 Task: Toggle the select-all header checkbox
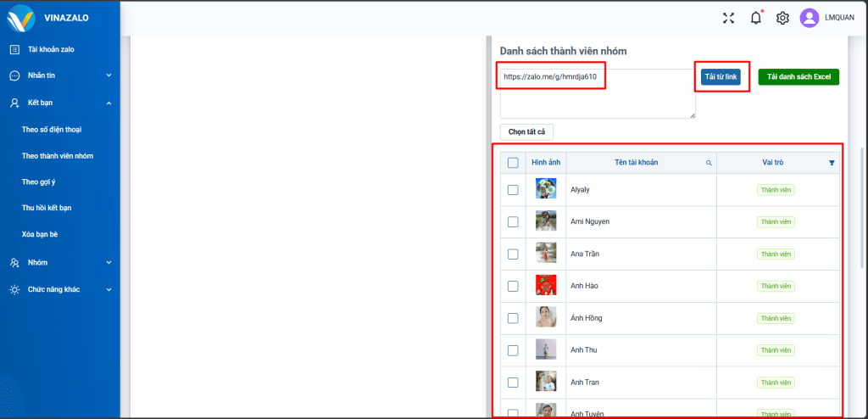coord(513,163)
